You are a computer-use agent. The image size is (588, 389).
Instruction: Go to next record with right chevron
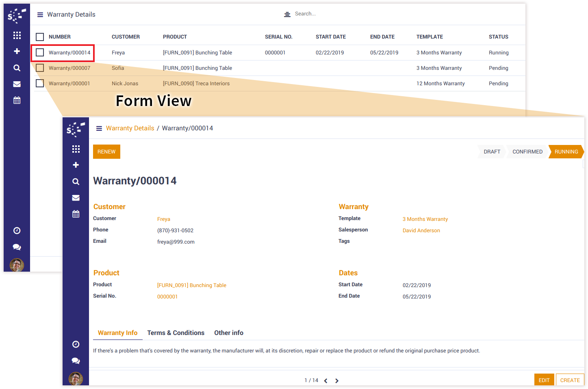coord(337,381)
